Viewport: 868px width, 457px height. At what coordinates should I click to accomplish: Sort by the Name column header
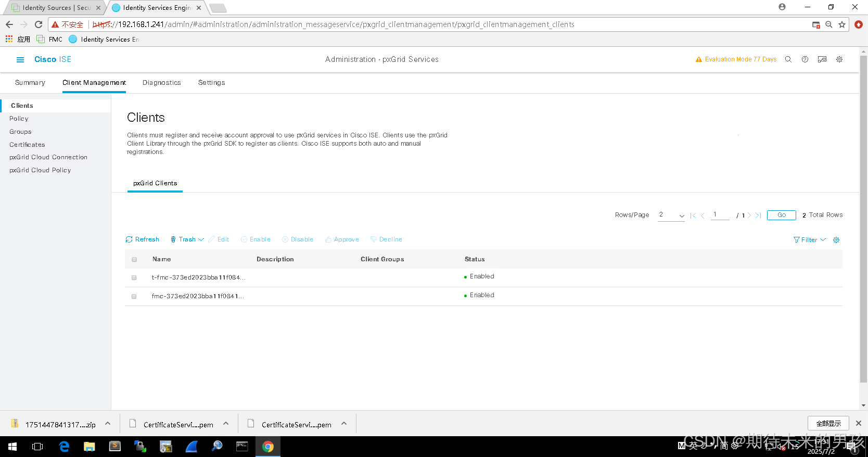pyautogui.click(x=162, y=259)
